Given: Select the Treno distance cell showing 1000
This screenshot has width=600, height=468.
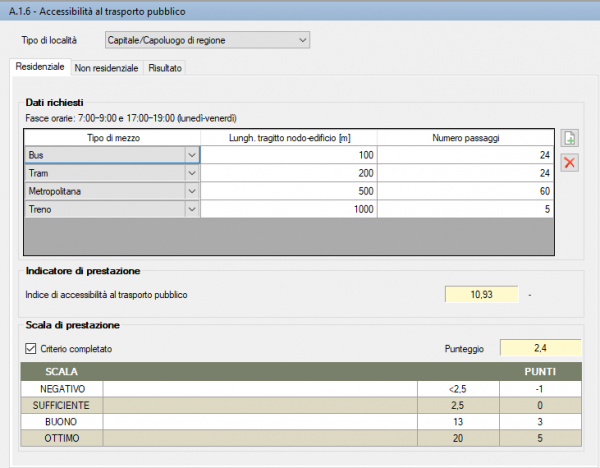Looking at the screenshot, I should [289, 209].
